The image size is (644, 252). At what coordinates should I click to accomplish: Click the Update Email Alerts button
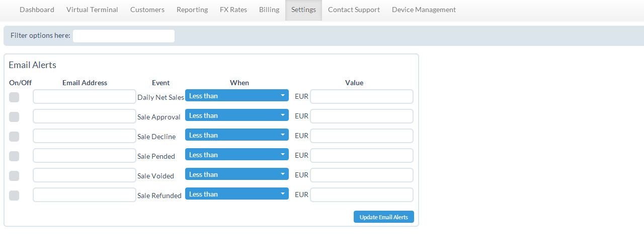383,217
